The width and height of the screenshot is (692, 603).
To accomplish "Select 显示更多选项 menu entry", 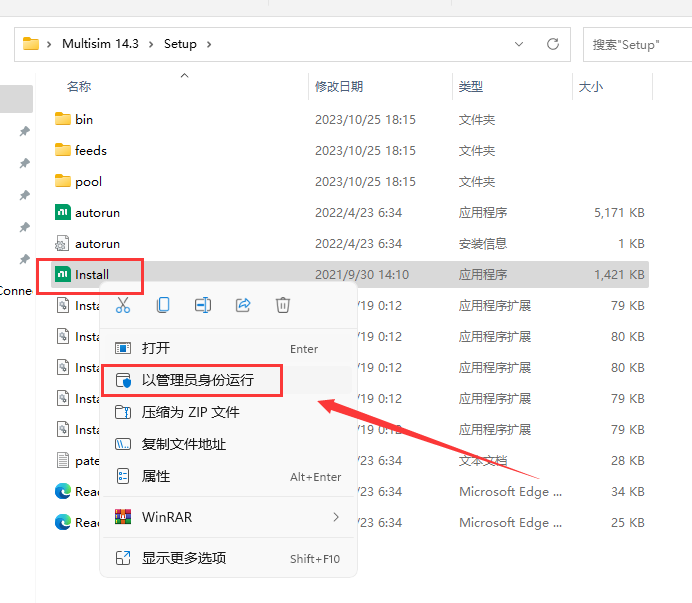I will tap(183, 558).
